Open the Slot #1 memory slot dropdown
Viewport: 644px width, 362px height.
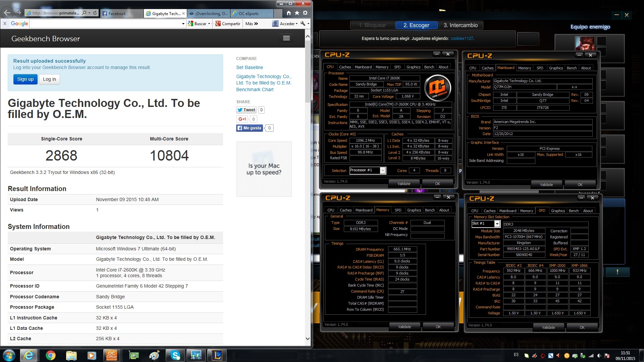[x=497, y=224]
